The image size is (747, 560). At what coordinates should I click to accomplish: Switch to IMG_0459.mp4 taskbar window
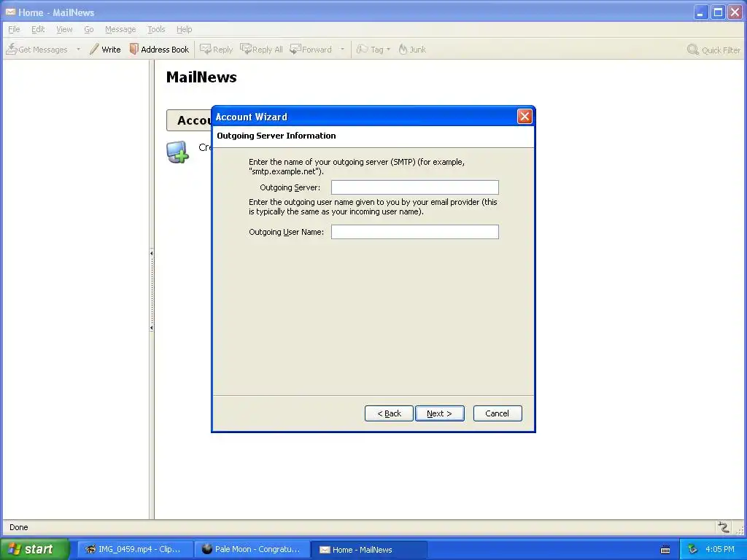point(135,549)
